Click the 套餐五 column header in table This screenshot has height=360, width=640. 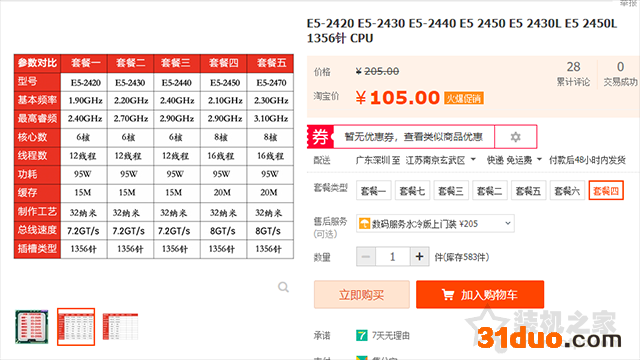pos(271,63)
